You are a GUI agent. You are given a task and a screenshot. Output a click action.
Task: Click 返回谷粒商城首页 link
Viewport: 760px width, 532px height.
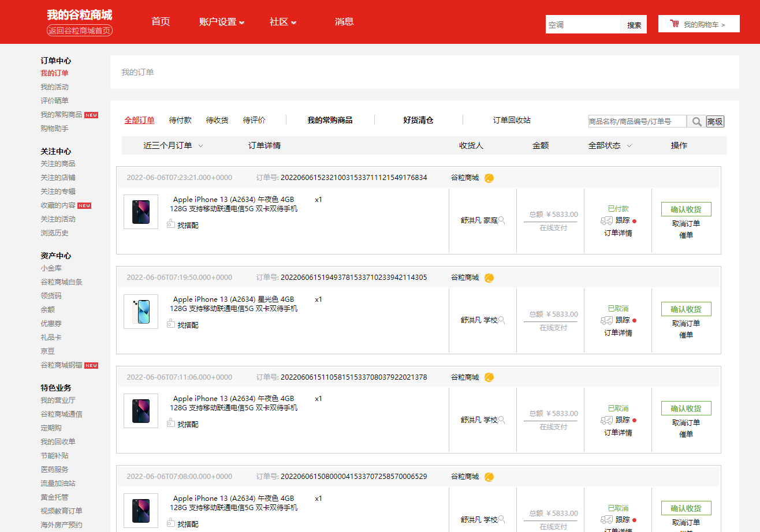pyautogui.click(x=80, y=31)
